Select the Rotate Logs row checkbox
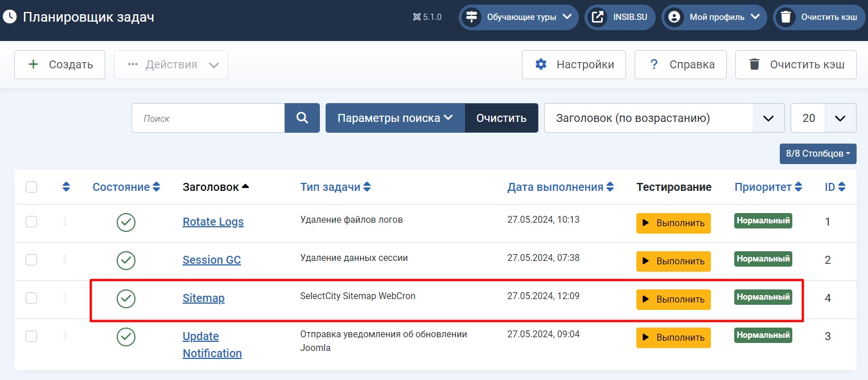868x380 pixels. click(31, 222)
